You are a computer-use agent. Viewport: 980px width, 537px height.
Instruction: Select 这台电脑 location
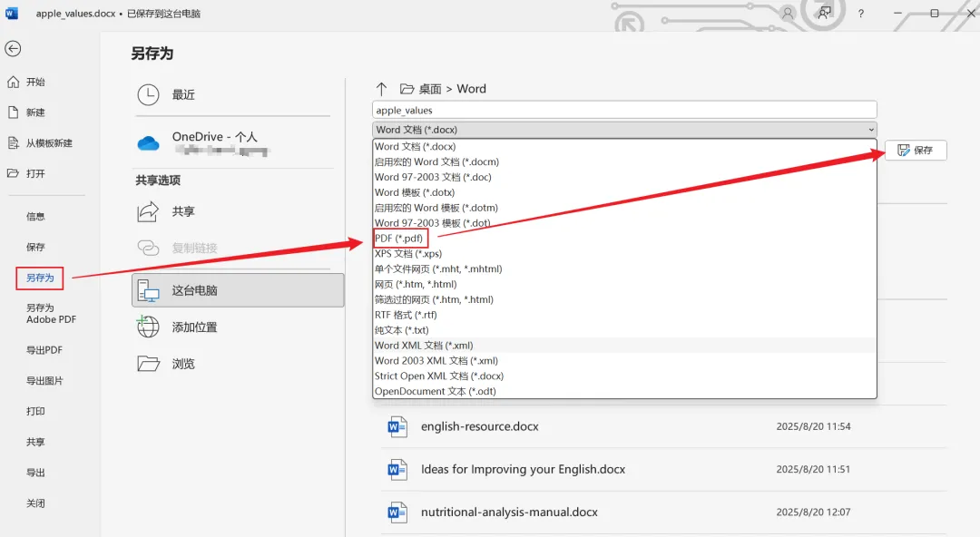(x=238, y=290)
